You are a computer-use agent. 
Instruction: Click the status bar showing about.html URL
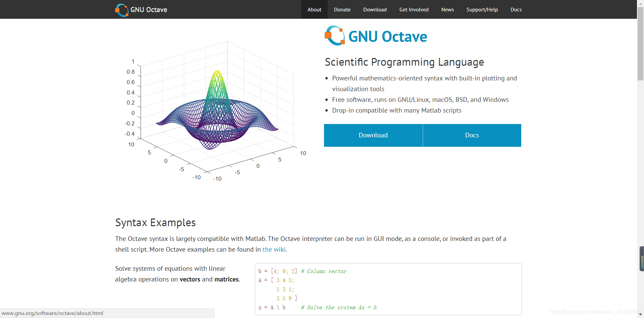[x=54, y=313]
